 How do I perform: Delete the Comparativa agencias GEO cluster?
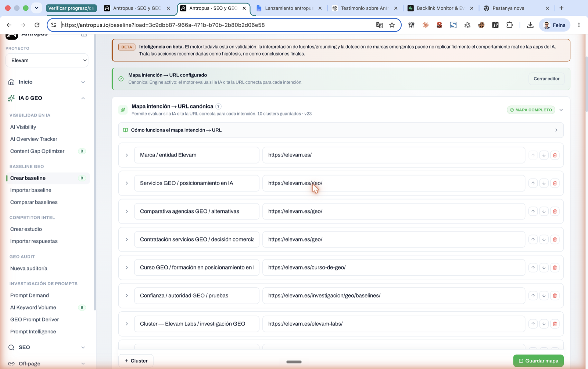(555, 211)
